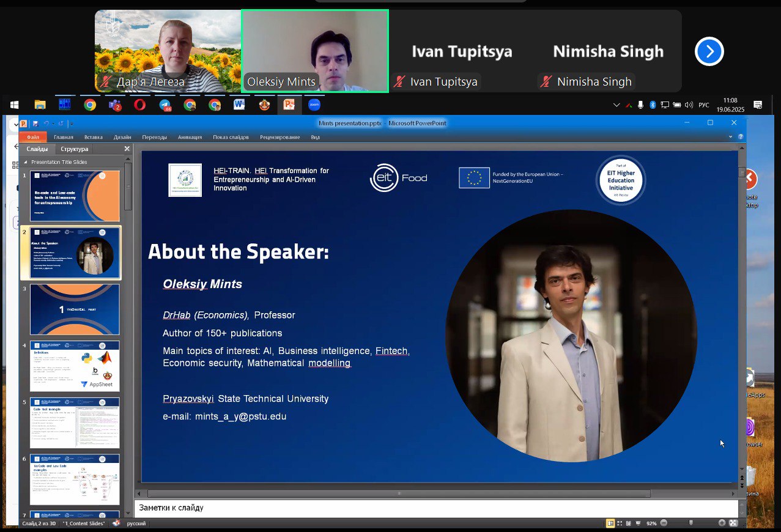
Task: Click the fit slide to window icon
Action: [733, 523]
